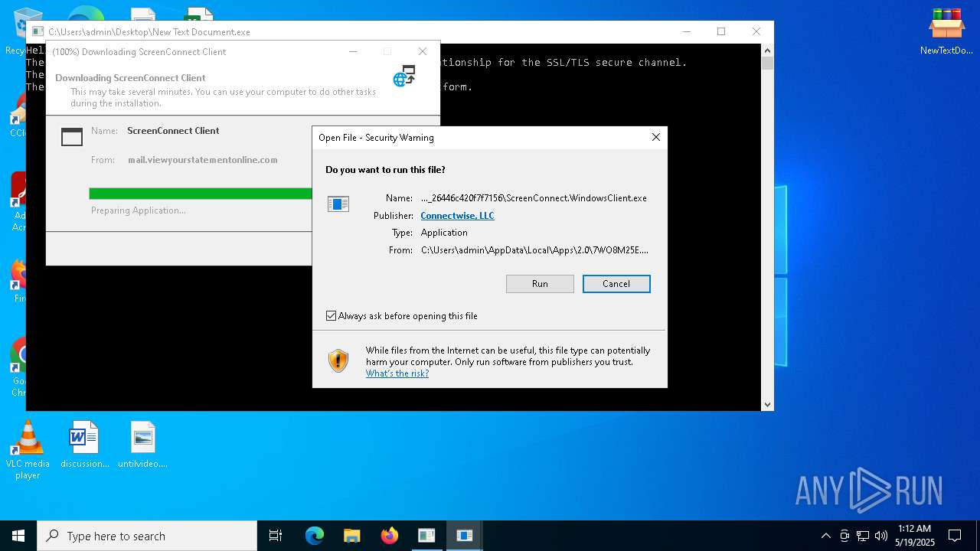Screen dimensions: 980x551
Task: Open File Explorer from the taskbar
Action: point(352,536)
